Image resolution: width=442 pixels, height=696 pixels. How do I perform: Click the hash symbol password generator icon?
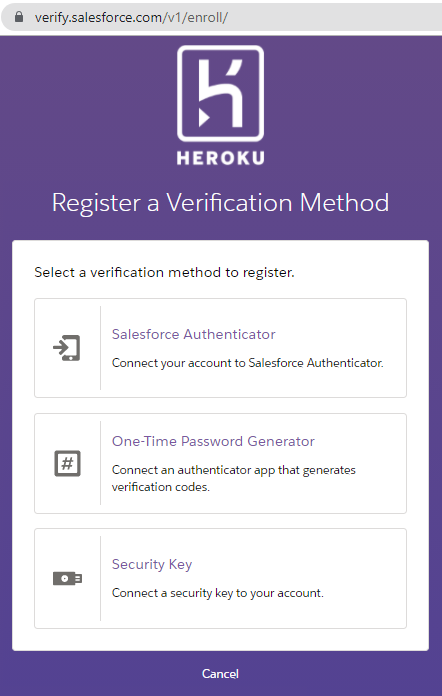(67, 463)
